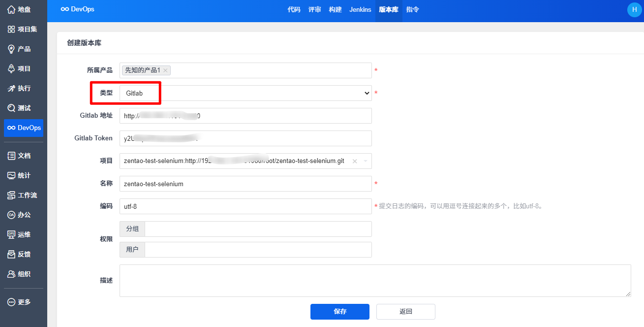Open the 类型 Gitlab dropdown

245,93
